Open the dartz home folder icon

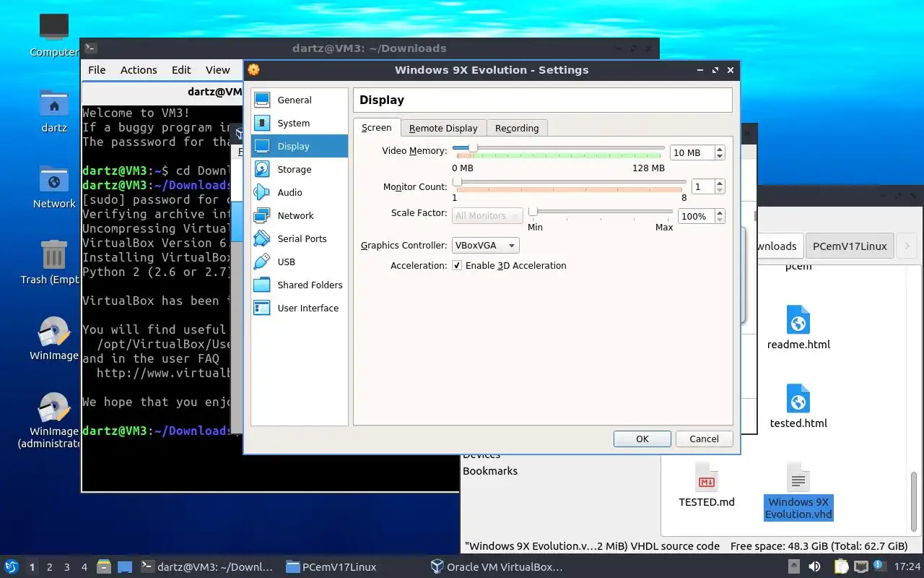click(54, 111)
